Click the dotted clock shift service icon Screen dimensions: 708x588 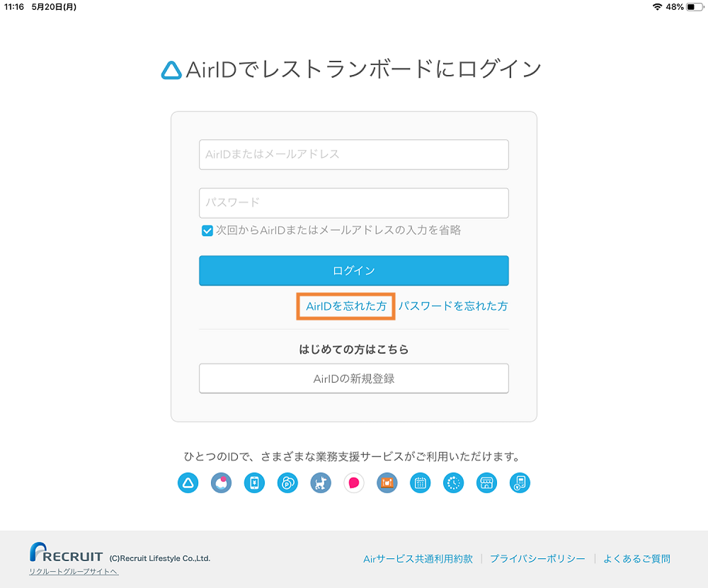453,483
